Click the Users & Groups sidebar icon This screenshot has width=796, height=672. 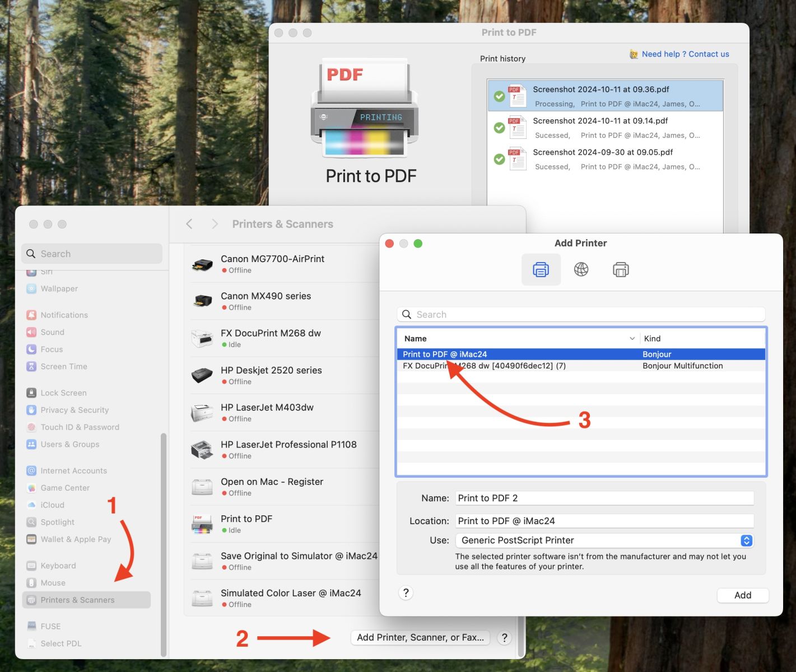coord(31,445)
